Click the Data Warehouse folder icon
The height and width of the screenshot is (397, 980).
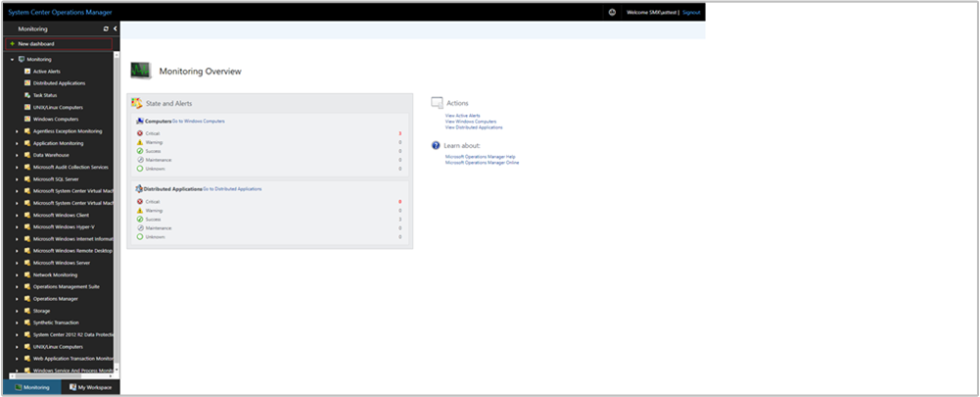pyautogui.click(x=26, y=155)
